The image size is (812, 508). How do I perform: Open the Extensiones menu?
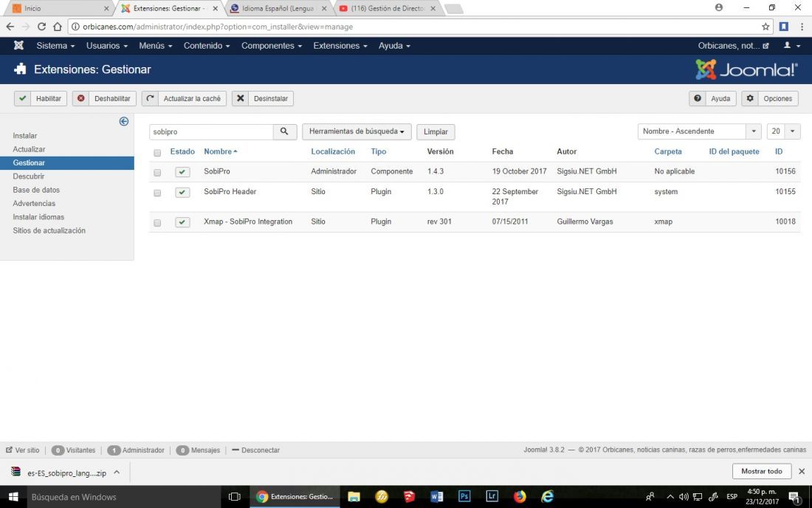tap(340, 46)
